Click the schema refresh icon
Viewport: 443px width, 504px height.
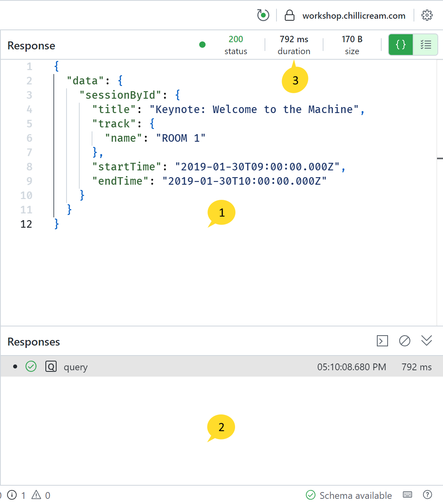(x=263, y=16)
